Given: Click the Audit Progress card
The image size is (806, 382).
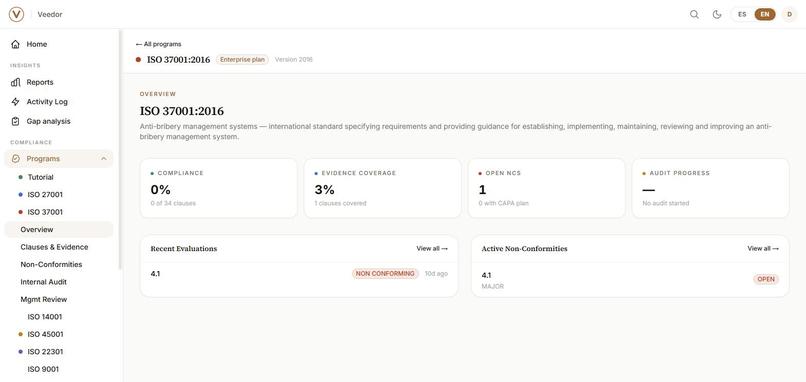Looking at the screenshot, I should tap(710, 188).
